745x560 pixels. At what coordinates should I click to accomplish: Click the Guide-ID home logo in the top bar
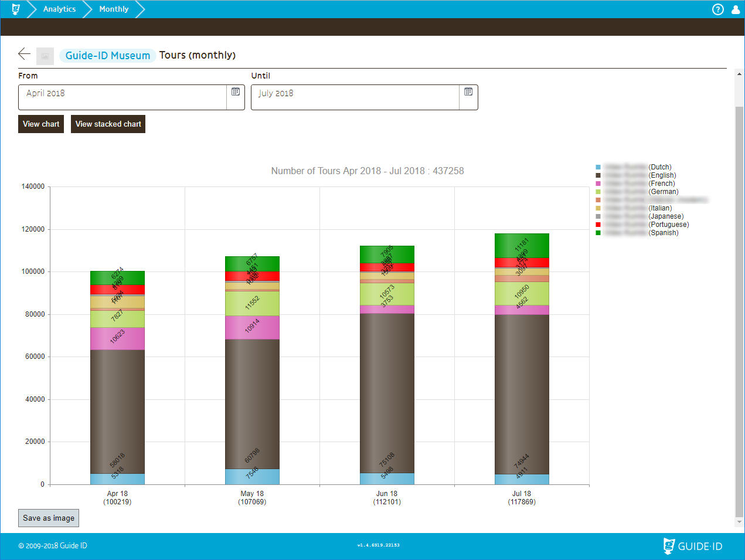click(16, 9)
